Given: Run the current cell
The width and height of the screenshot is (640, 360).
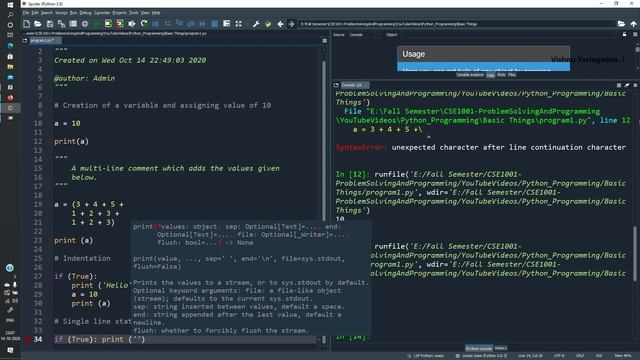Looking at the screenshot, I should [x=108, y=24].
